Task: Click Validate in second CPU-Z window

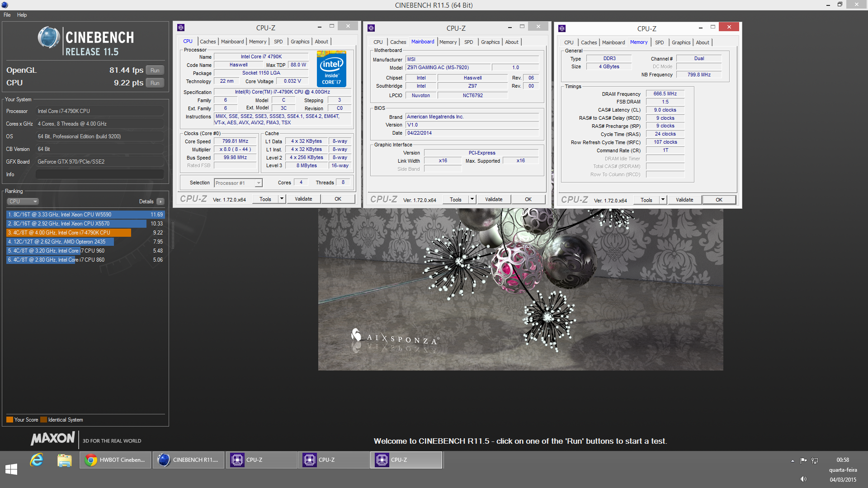Action: click(x=494, y=199)
